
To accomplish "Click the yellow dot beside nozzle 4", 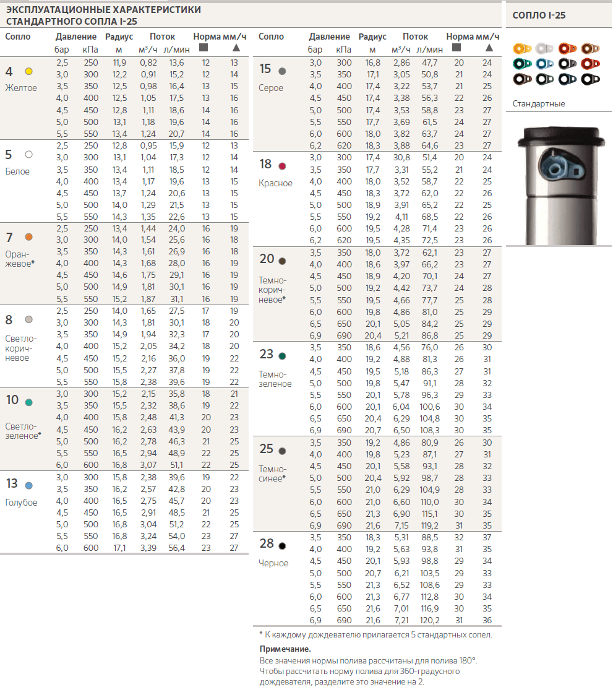I will pyautogui.click(x=28, y=71).
